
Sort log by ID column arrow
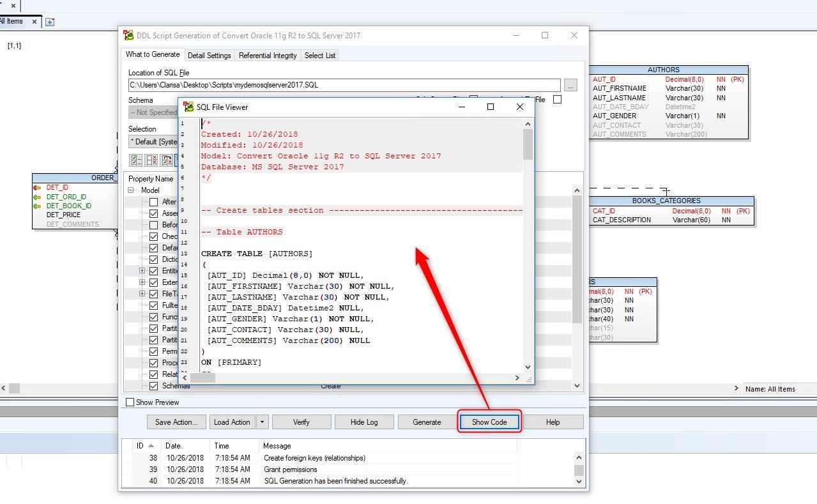pyautogui.click(x=151, y=445)
